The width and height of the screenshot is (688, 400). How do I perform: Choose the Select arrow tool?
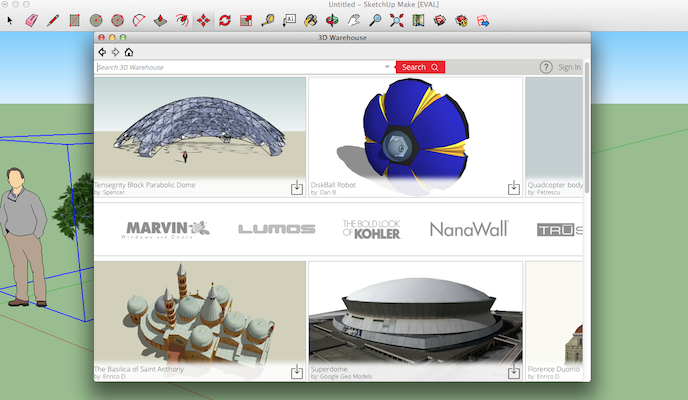coord(10,20)
